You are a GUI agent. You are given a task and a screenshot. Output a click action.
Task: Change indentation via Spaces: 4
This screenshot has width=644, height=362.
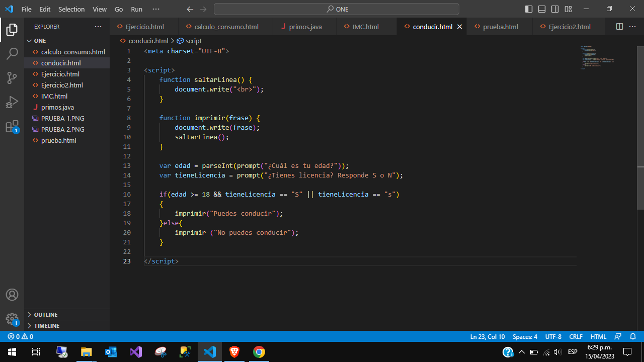525,336
